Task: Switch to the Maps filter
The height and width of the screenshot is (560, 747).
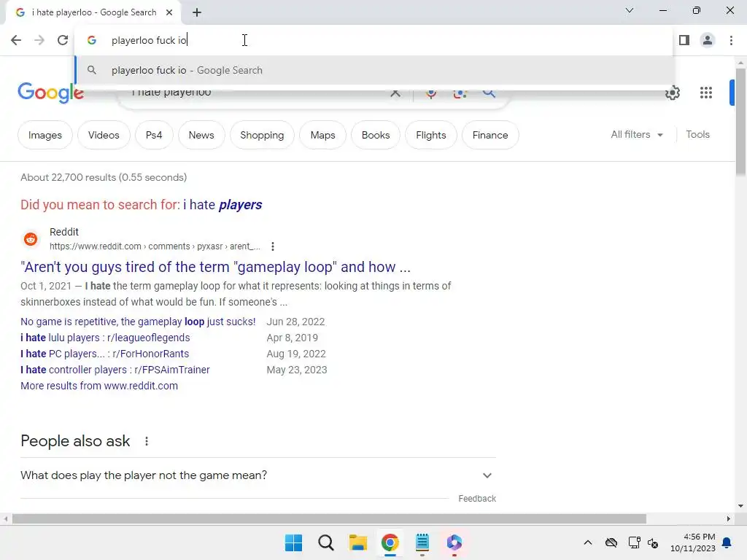Action: pos(322,135)
